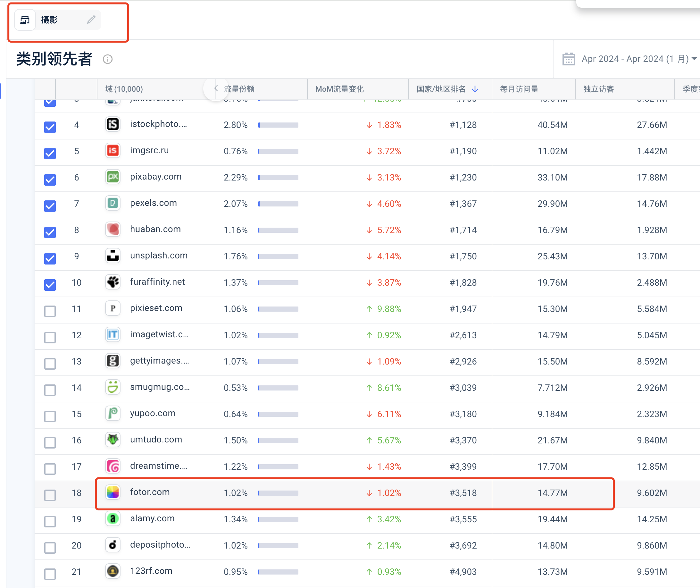Click the 9.88% change for pixieset.com

(x=384, y=309)
